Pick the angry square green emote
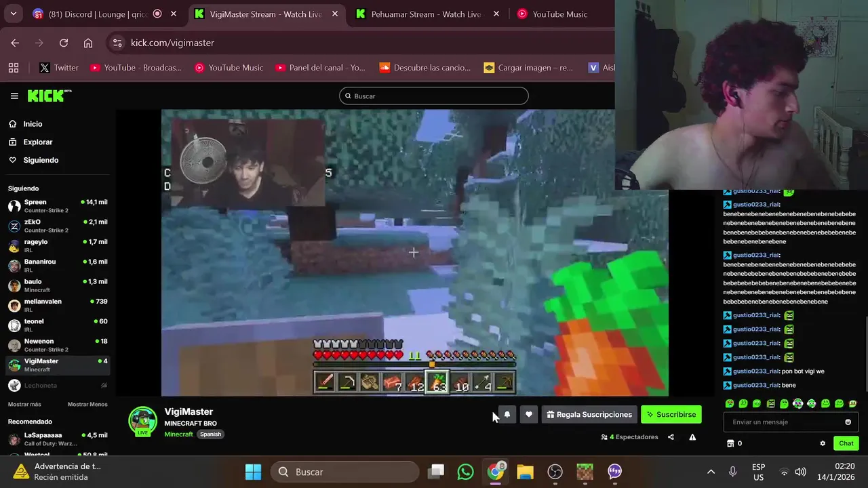This screenshot has width=868, height=488. click(x=770, y=404)
